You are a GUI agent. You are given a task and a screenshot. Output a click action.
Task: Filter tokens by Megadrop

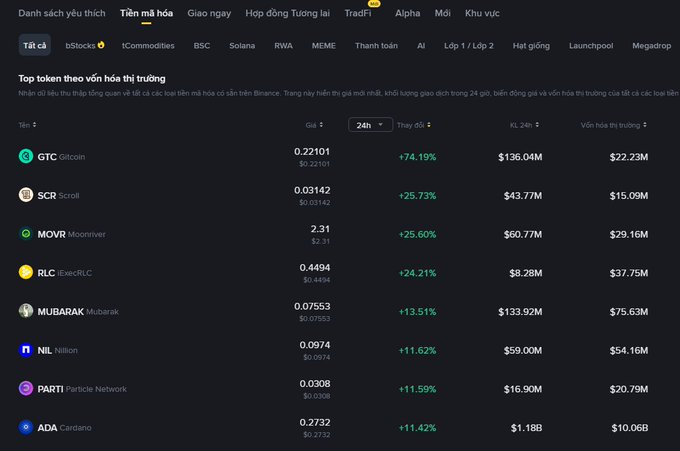coord(651,46)
